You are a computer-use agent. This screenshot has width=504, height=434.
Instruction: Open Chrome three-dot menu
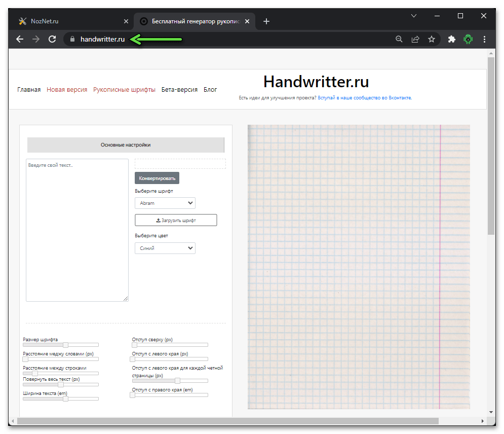pyautogui.click(x=485, y=39)
